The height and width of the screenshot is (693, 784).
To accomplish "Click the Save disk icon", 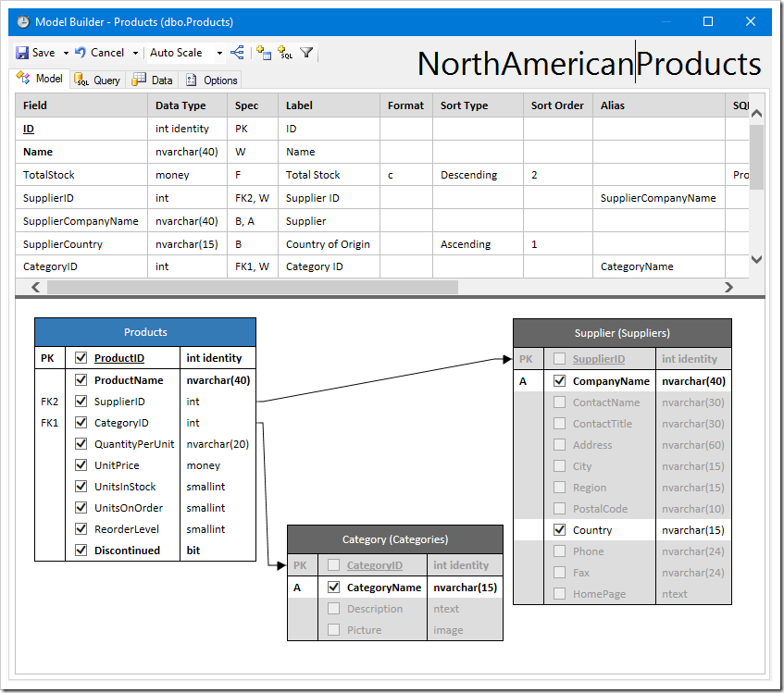I will pos(22,53).
